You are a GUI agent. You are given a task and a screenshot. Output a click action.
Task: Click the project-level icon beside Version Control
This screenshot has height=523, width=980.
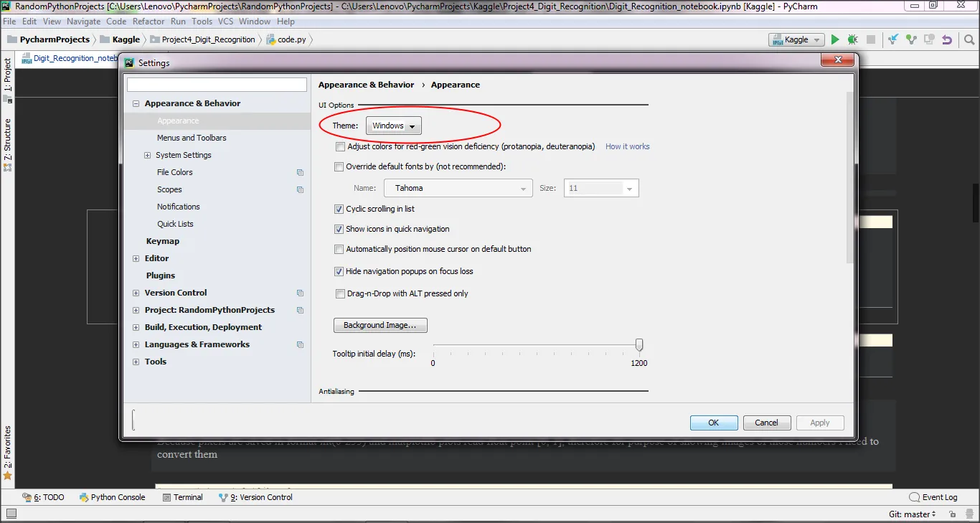point(300,293)
